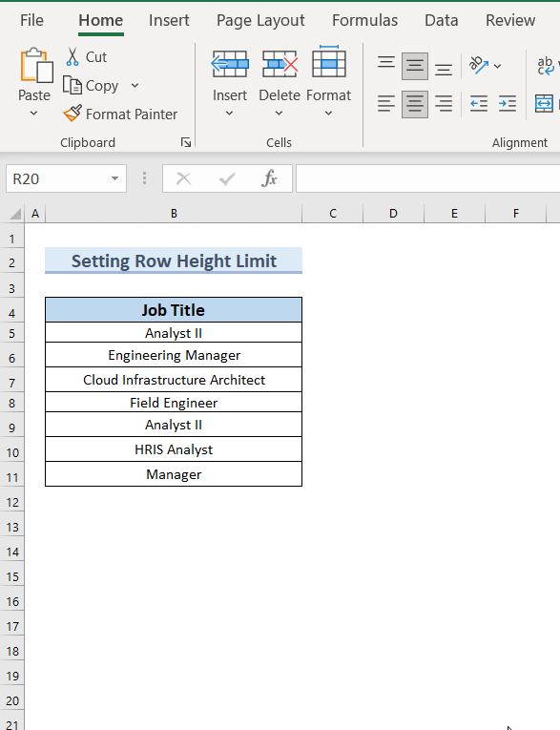Click the formula bar expand dots handle

(x=144, y=178)
